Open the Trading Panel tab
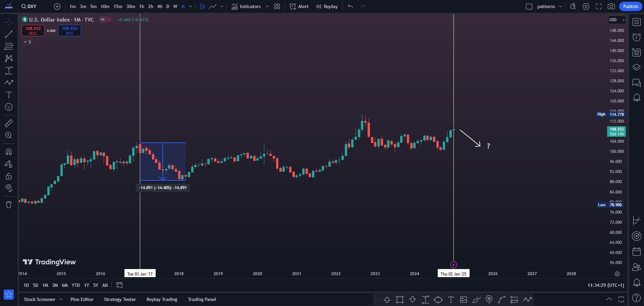The image size is (644, 306). coord(202,299)
